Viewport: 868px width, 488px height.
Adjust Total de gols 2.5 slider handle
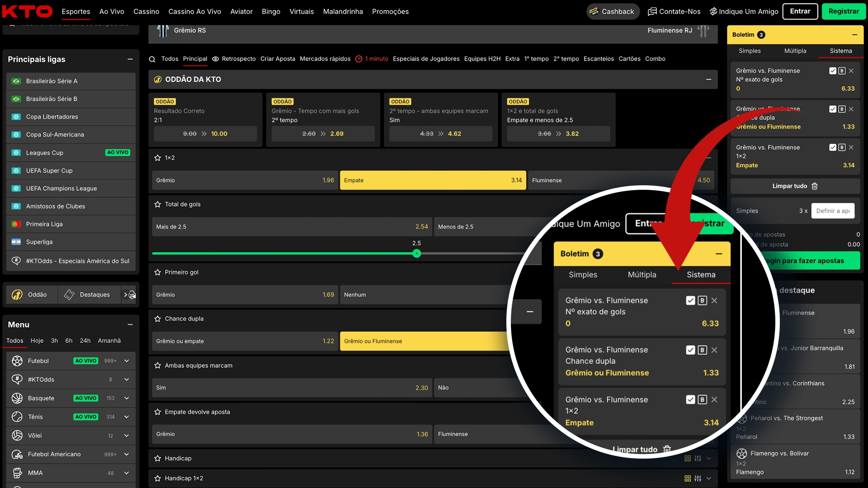pyautogui.click(x=416, y=253)
